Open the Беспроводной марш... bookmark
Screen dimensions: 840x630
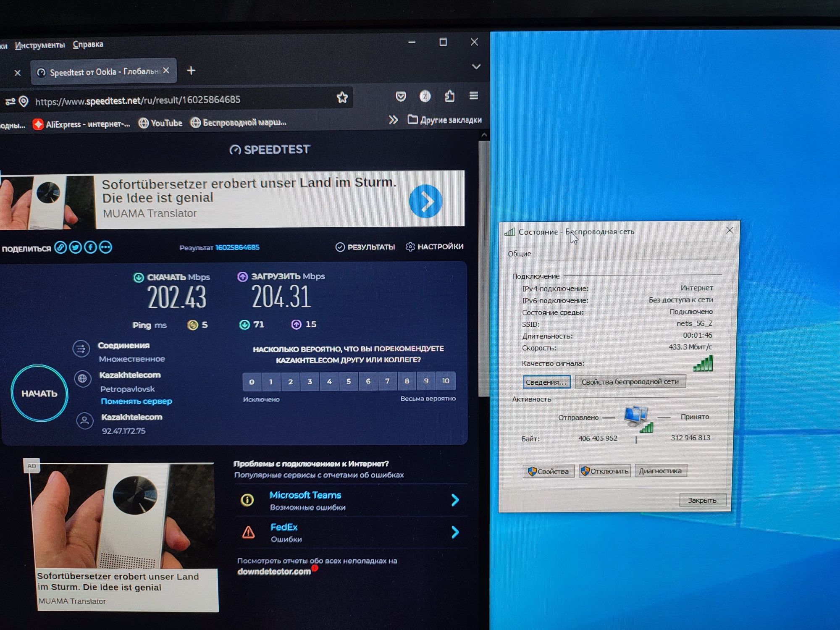point(238,122)
